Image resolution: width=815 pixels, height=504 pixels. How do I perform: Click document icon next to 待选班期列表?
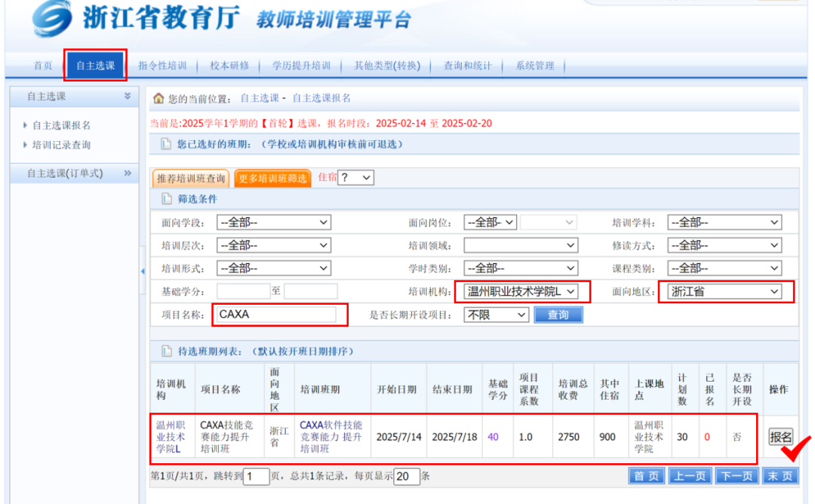[166, 352]
